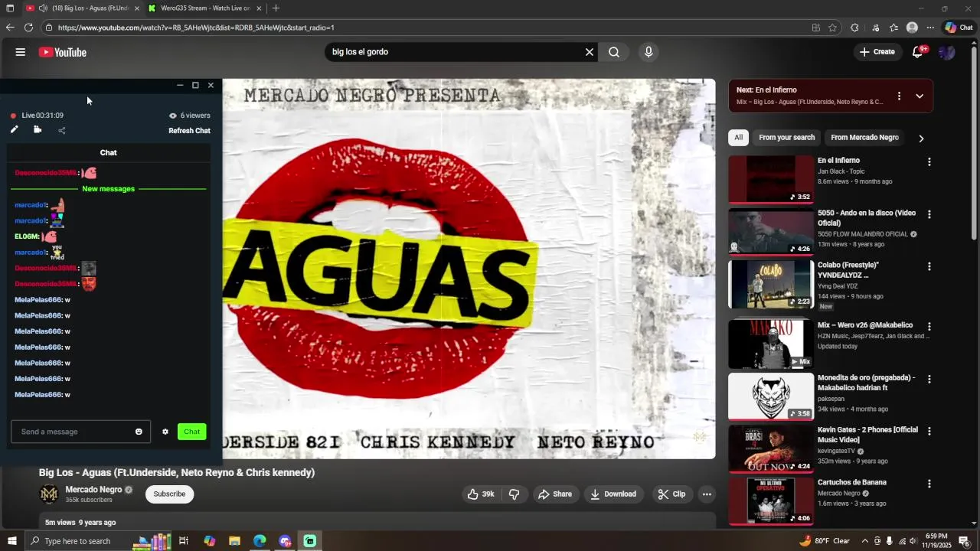
Task: Open playlist options three-dot menu
Action: point(899,96)
